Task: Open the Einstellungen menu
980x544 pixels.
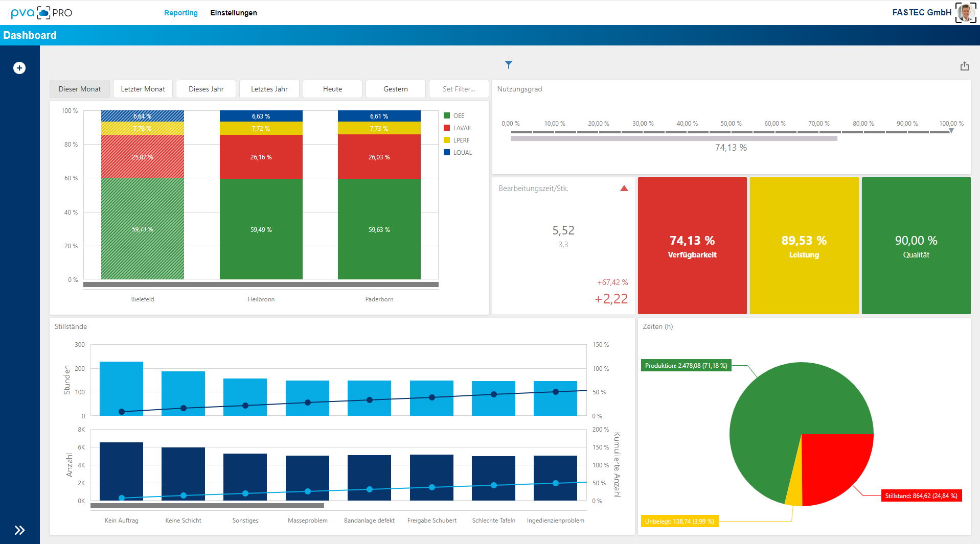Action: (234, 13)
